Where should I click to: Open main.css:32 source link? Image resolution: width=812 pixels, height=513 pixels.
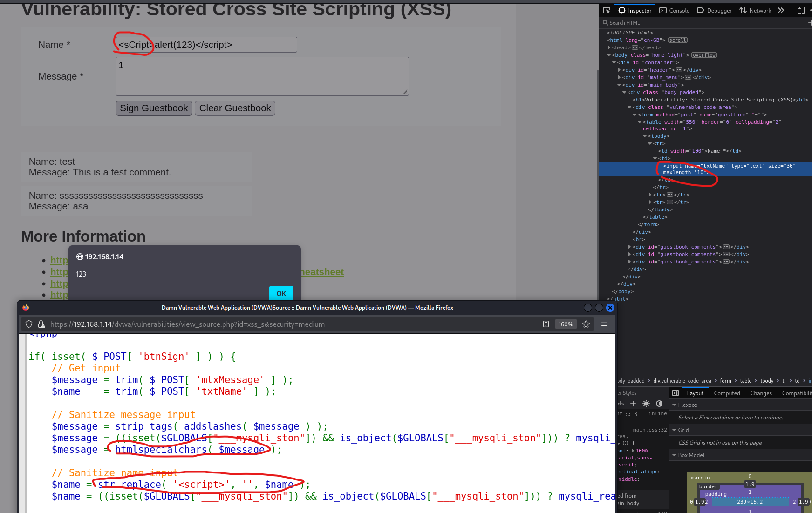click(650, 430)
